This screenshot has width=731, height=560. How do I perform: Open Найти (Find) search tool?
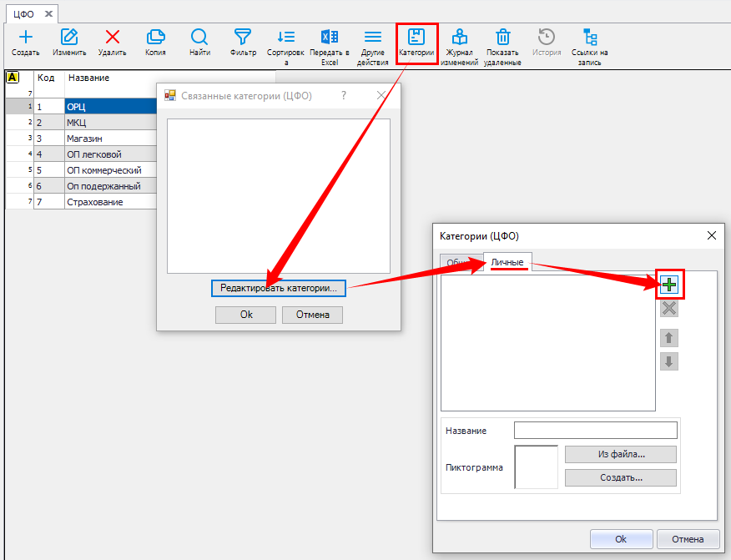(199, 38)
